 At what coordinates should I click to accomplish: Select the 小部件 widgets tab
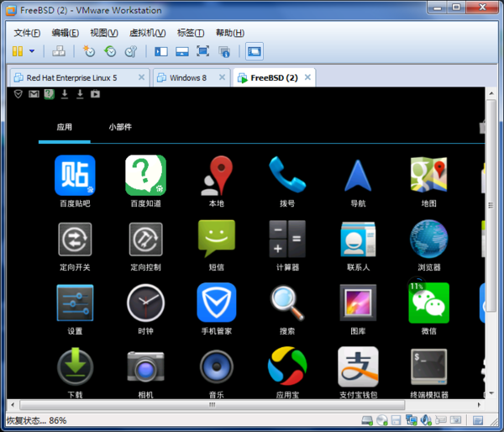coord(120,128)
